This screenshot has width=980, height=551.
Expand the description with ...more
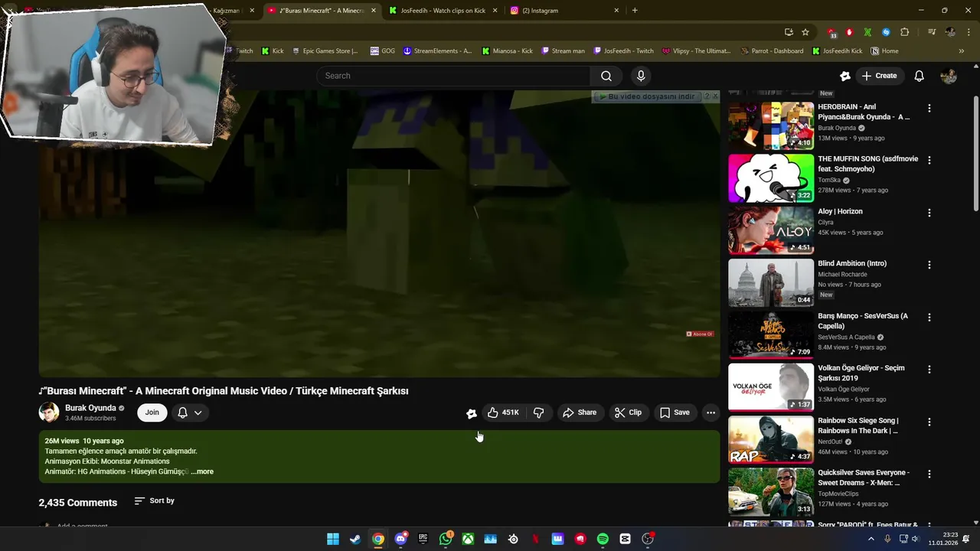pos(202,471)
